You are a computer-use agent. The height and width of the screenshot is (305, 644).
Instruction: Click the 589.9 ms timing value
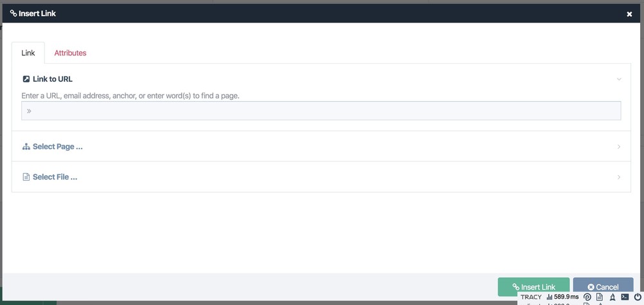(566, 297)
